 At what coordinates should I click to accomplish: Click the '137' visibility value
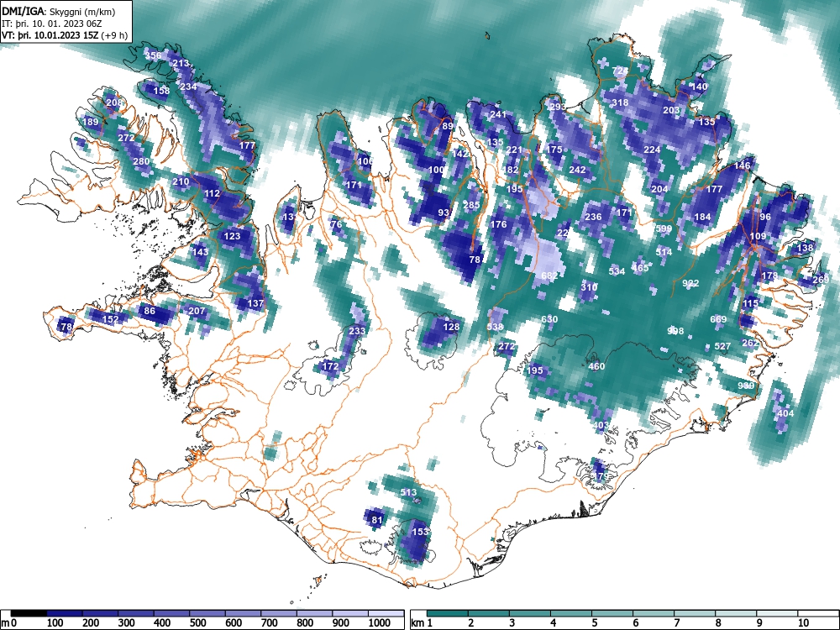click(x=255, y=303)
